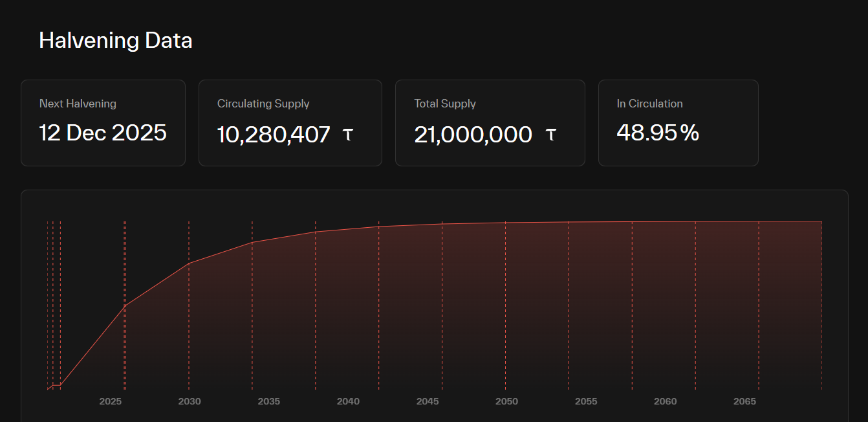Select the 2050 x-axis label
The width and height of the screenshot is (868, 422).
click(506, 401)
